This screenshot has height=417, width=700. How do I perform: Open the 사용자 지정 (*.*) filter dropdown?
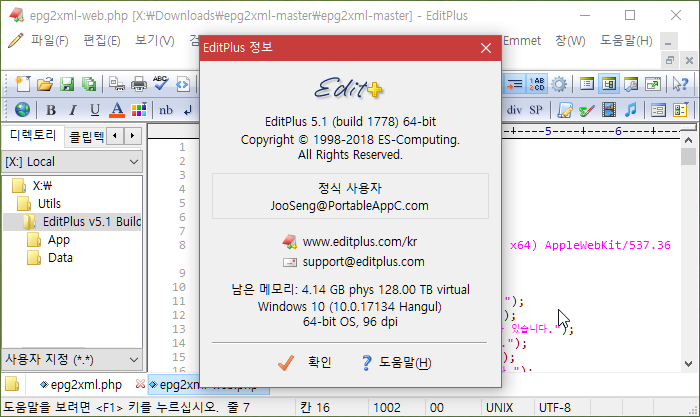click(72, 359)
